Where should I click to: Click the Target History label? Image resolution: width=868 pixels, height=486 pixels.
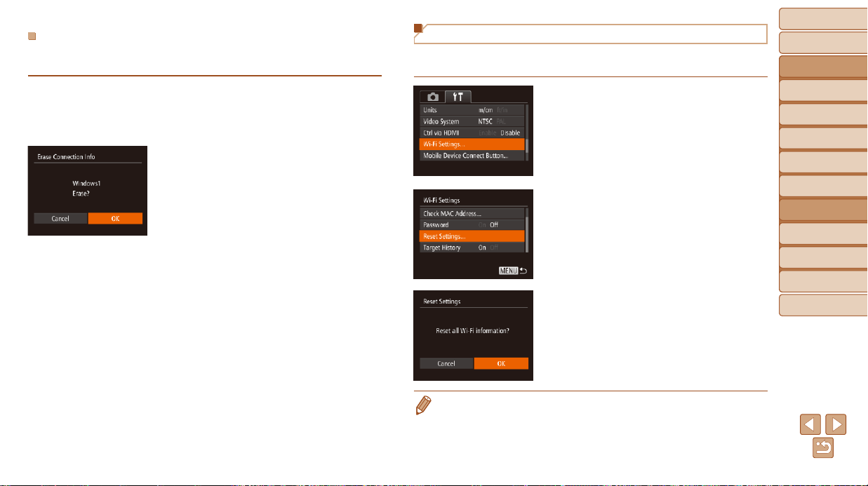442,248
